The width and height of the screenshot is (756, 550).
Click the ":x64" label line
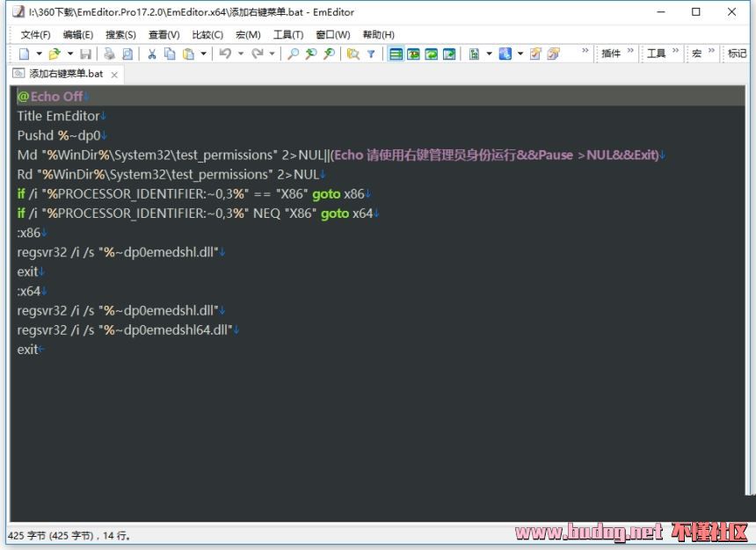[29, 291]
